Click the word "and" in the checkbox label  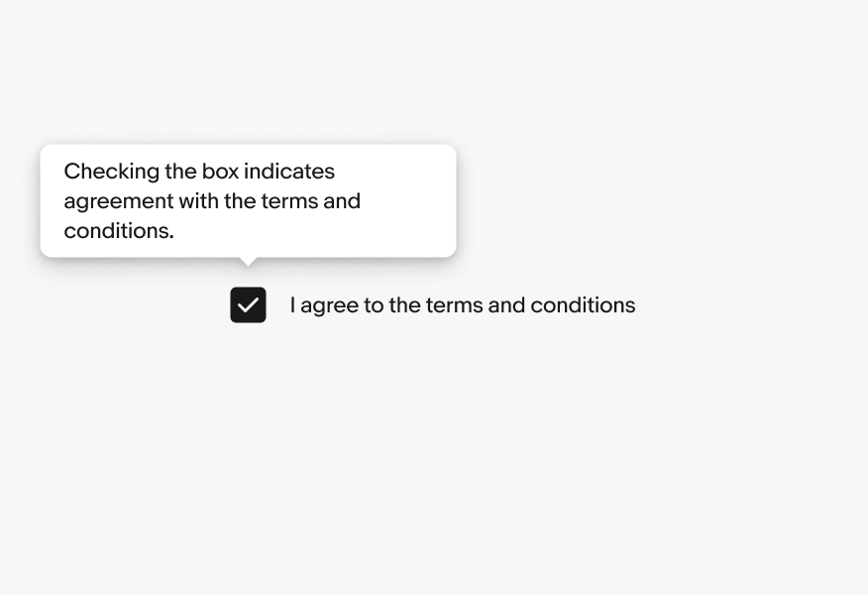[x=506, y=305]
